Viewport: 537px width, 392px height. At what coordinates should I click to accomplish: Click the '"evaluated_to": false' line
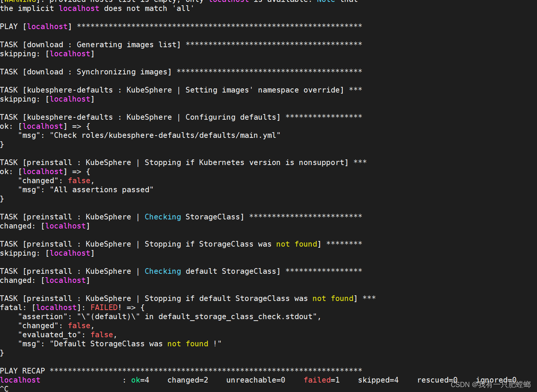click(x=68, y=335)
